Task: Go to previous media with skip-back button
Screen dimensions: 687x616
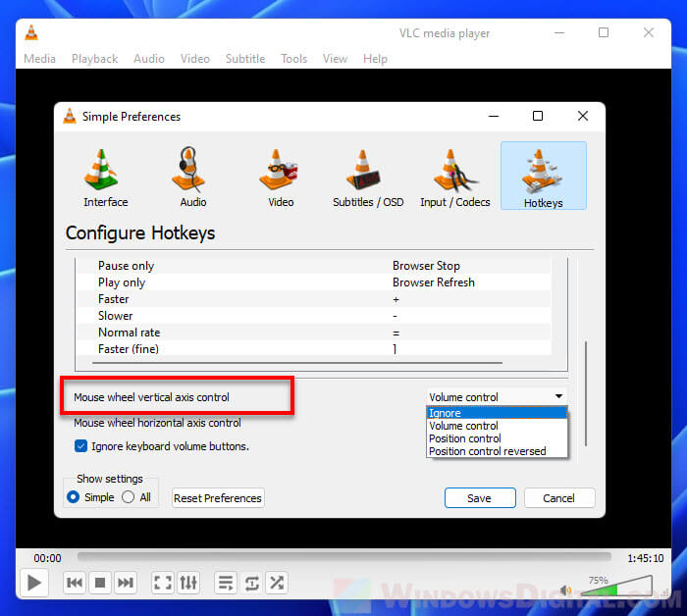Action: click(75, 583)
